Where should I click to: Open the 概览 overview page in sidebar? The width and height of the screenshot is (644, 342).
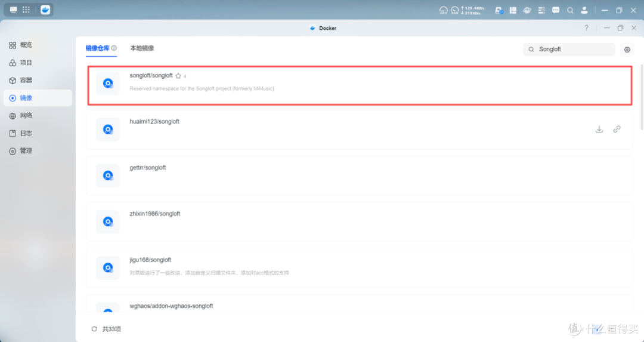tap(20, 45)
